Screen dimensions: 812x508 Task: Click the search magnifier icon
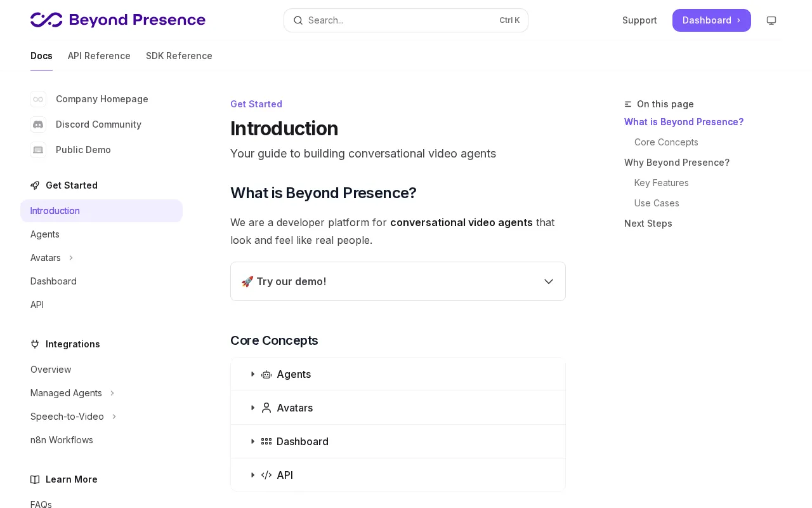[298, 20]
